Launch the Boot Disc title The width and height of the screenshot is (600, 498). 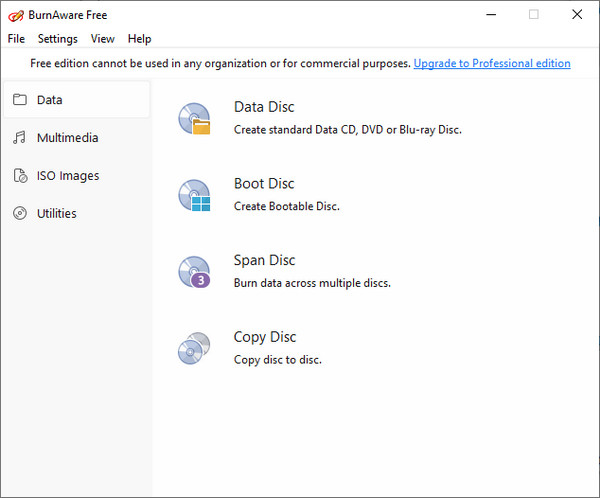pyautogui.click(x=264, y=184)
